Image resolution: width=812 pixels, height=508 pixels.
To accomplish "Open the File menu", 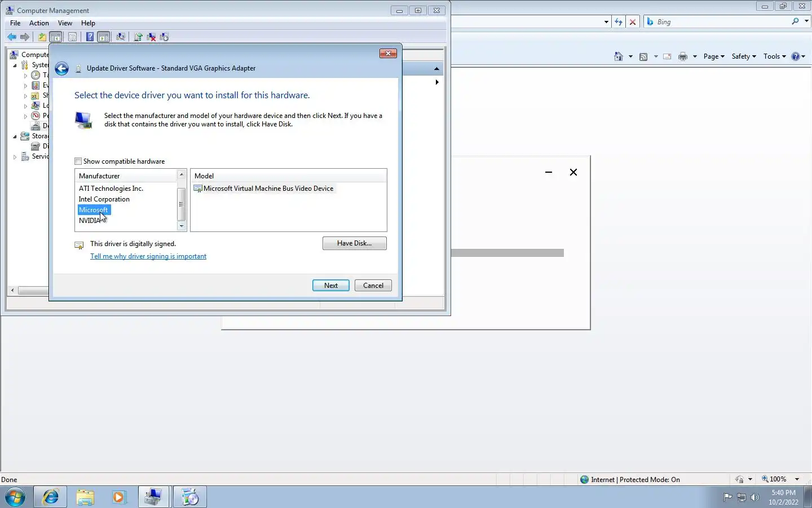I will [15, 23].
